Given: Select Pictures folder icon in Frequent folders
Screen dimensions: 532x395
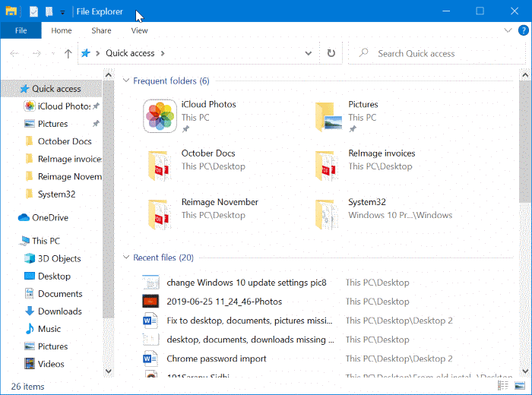Looking at the screenshot, I should [328, 116].
